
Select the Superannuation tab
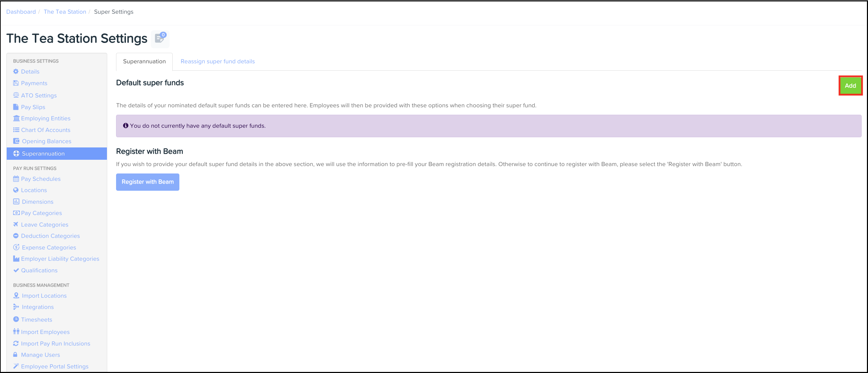pyautogui.click(x=144, y=62)
